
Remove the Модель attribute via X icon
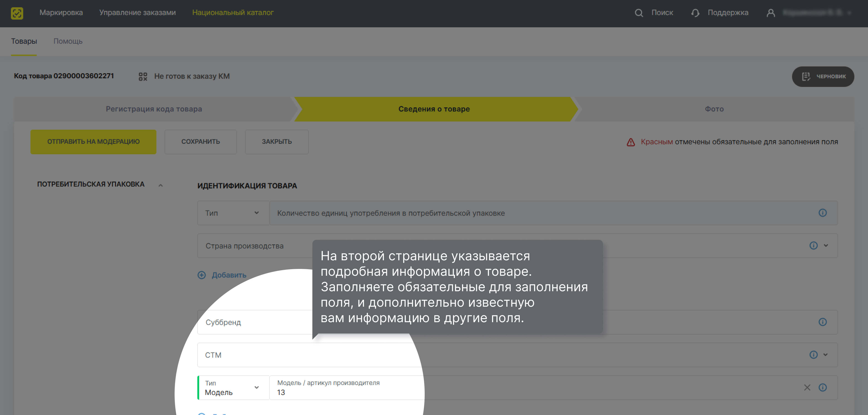coord(807,388)
